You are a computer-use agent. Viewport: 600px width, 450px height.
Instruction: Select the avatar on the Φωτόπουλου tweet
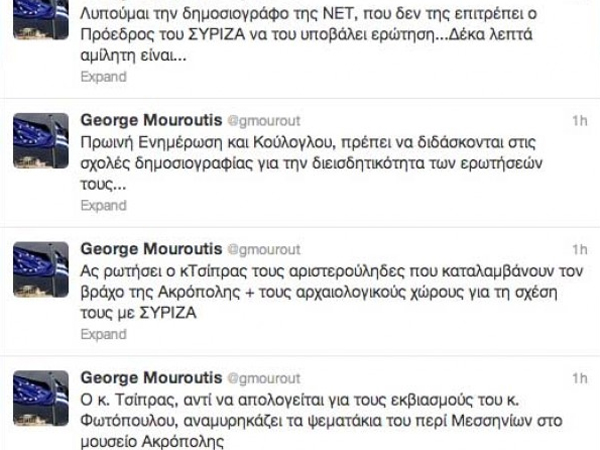pyautogui.click(x=39, y=397)
